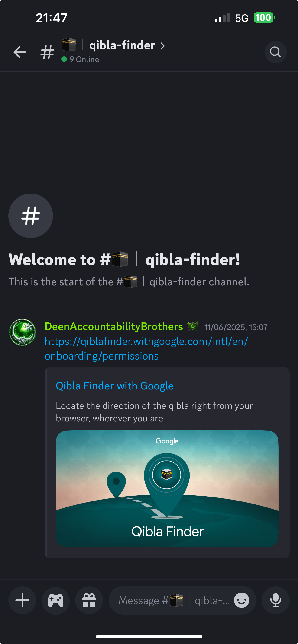Screen dimensions: 298x644
Task: Tap the DeenAccountabilityBrothers username
Action: pyautogui.click(x=114, y=326)
